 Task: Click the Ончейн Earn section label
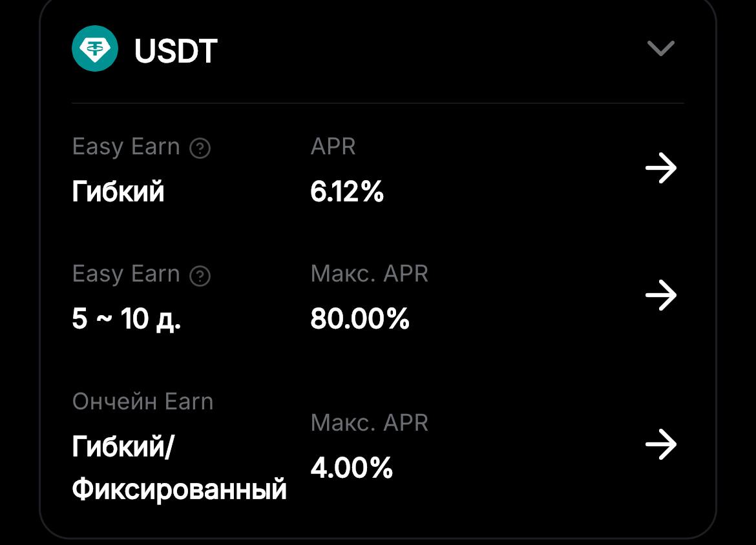[143, 402]
